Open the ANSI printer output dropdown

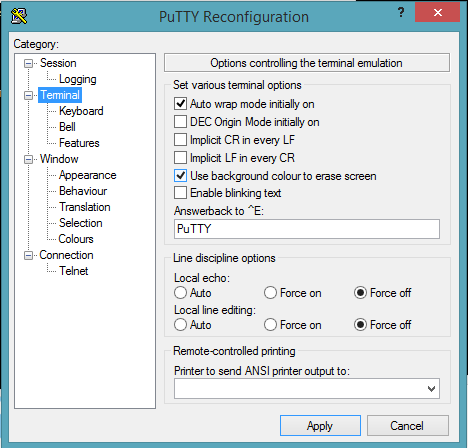(x=431, y=389)
